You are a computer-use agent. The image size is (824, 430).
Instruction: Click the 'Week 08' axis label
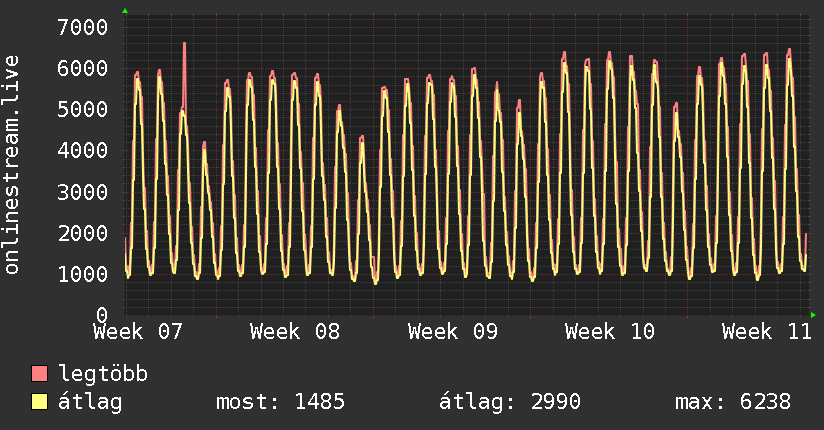pyautogui.click(x=295, y=332)
